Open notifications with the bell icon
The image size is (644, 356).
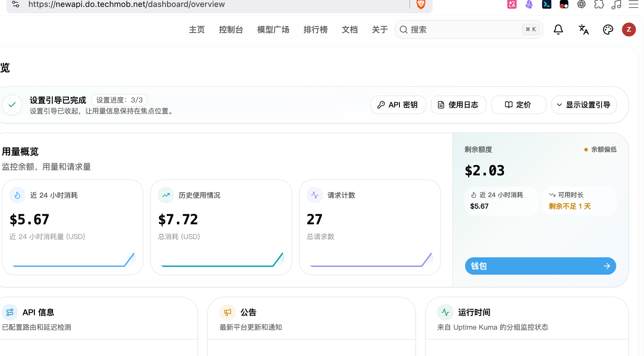(x=558, y=30)
